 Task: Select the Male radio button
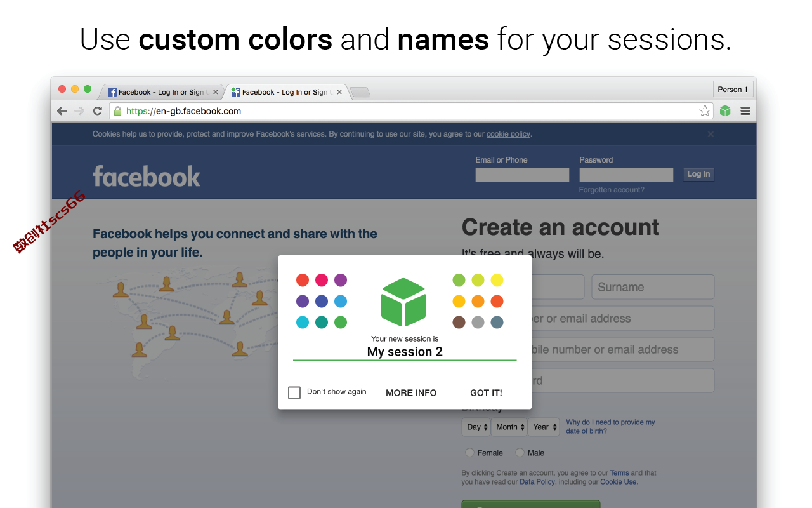pyautogui.click(x=520, y=453)
